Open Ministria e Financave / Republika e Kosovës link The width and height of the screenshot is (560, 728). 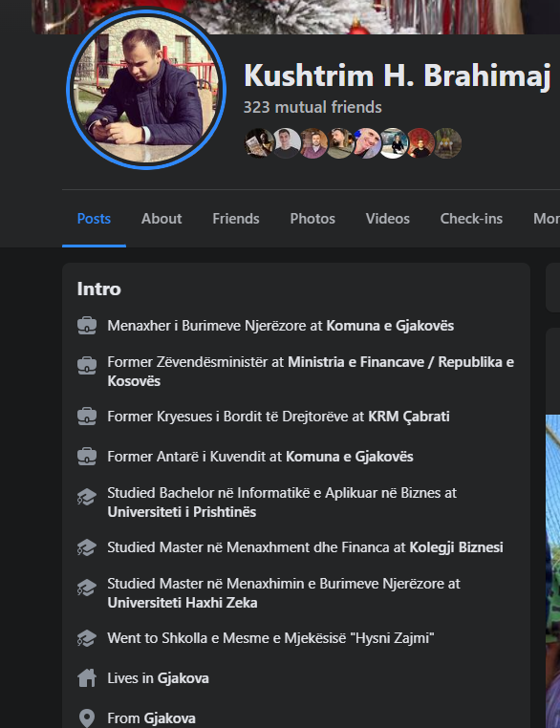click(311, 372)
